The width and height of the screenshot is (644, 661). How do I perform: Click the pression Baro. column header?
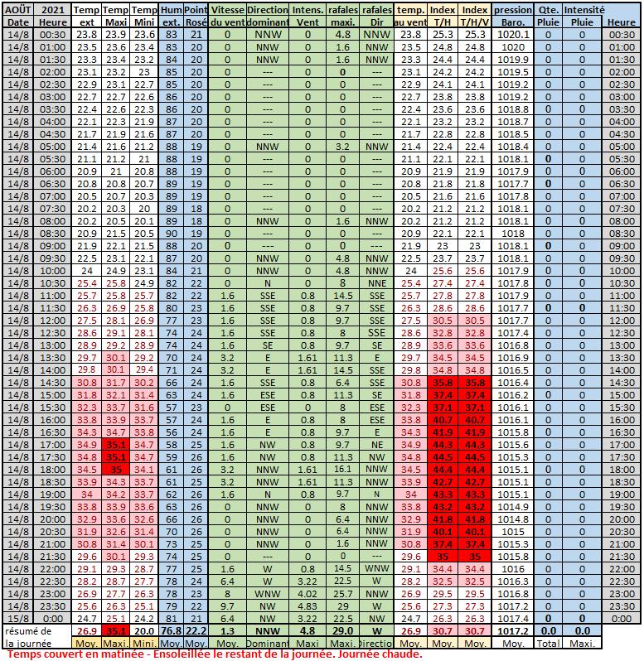(x=513, y=17)
